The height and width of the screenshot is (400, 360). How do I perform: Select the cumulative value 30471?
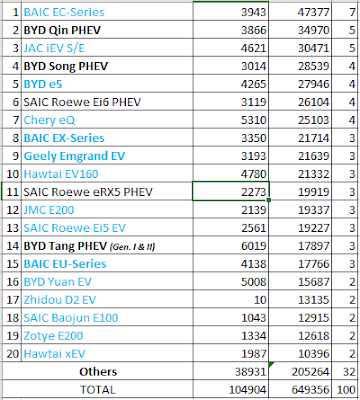pos(300,48)
